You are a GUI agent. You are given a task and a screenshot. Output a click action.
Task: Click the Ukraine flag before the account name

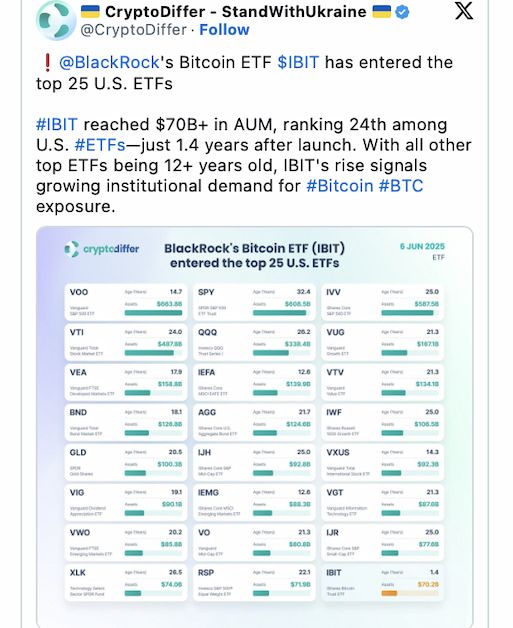tap(90, 12)
